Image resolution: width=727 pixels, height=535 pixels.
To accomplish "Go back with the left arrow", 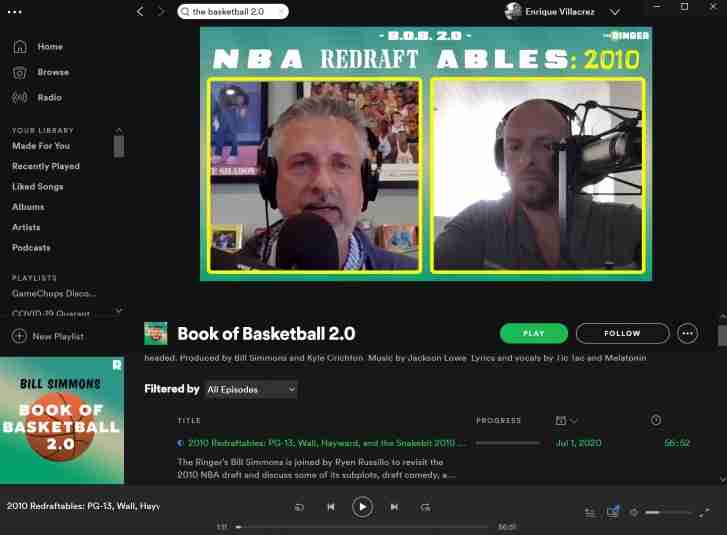I will (140, 12).
